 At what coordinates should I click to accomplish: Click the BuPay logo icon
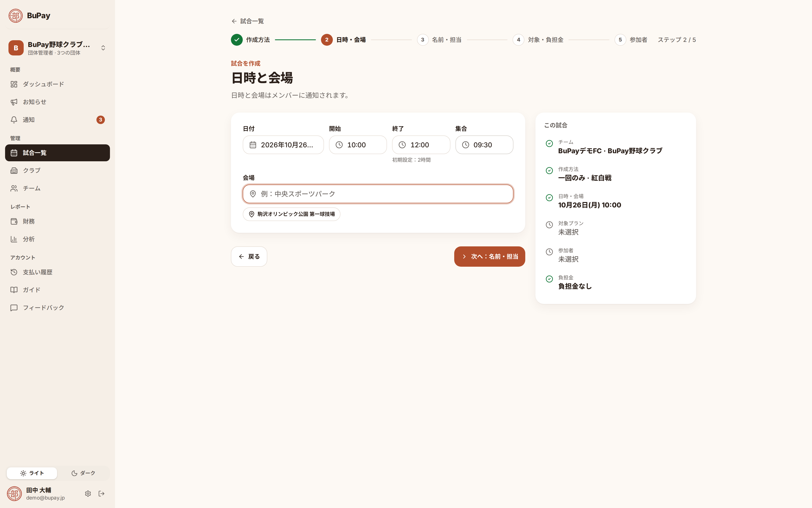click(x=15, y=15)
